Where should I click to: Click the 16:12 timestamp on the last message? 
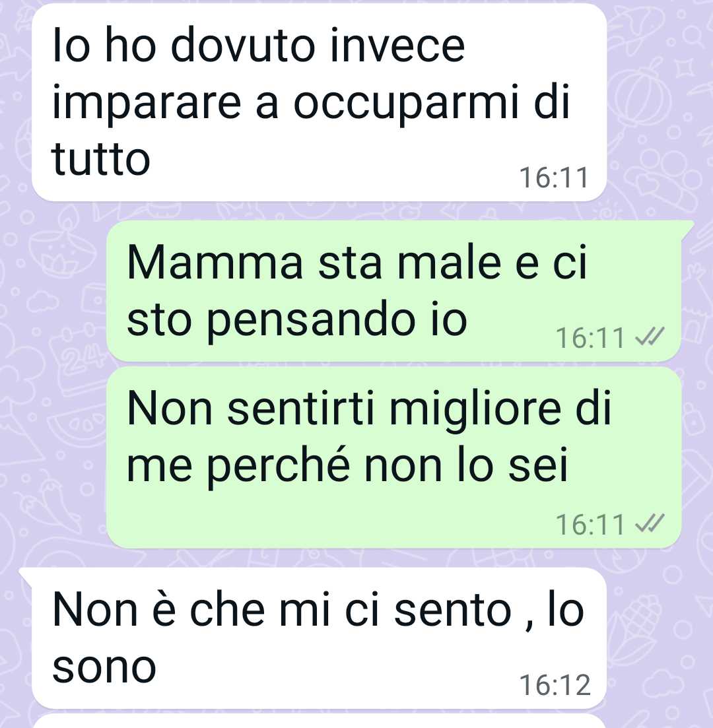[x=555, y=685]
